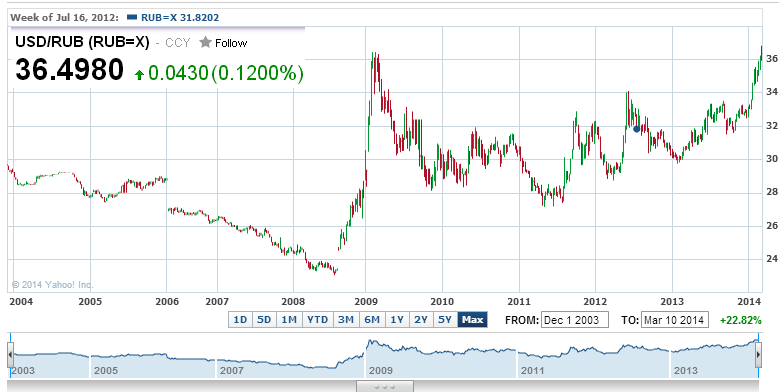Pick the 2Y range option
The height and width of the screenshot is (392, 779).
421,320
